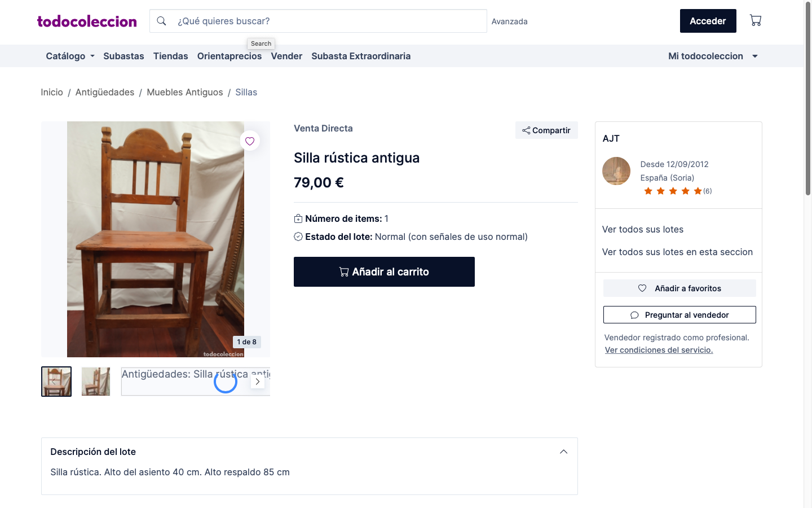
Task: Click Preguntar al vendedor button
Action: [679, 315]
